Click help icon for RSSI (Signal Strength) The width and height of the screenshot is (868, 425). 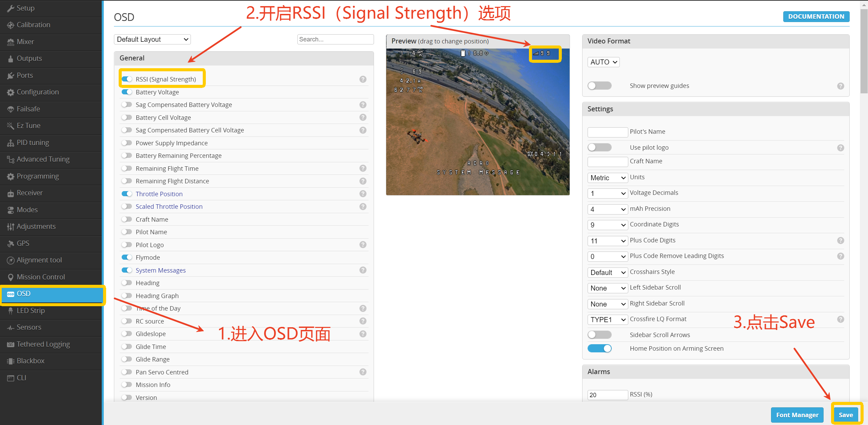point(363,79)
